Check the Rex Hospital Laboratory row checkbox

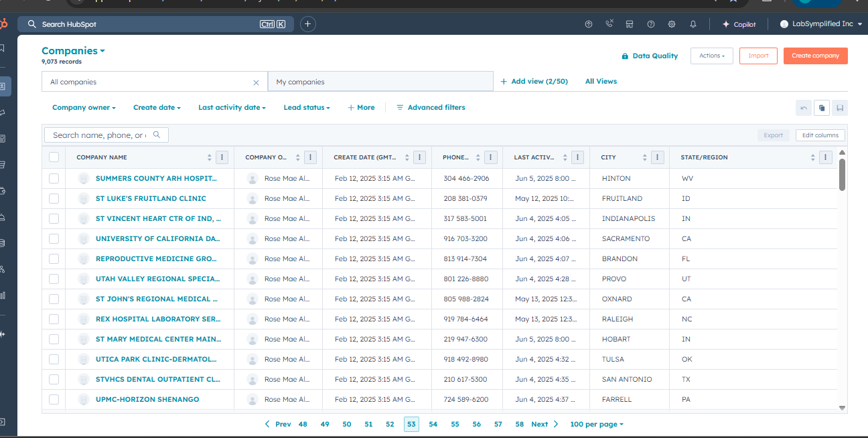pyautogui.click(x=54, y=319)
